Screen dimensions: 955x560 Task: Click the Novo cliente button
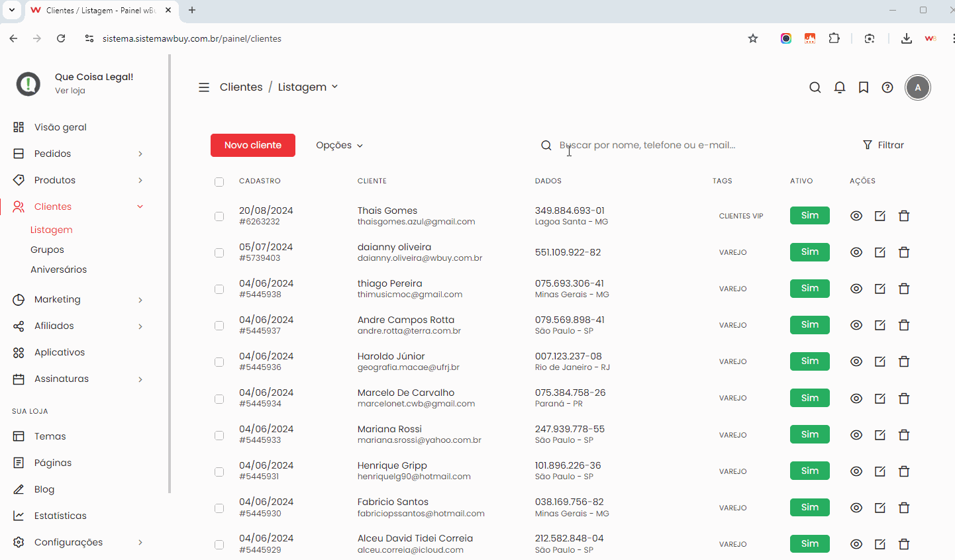(x=253, y=145)
